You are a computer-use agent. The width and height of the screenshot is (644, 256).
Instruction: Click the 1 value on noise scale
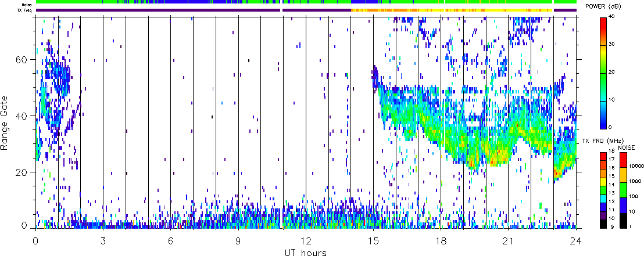[630, 227]
